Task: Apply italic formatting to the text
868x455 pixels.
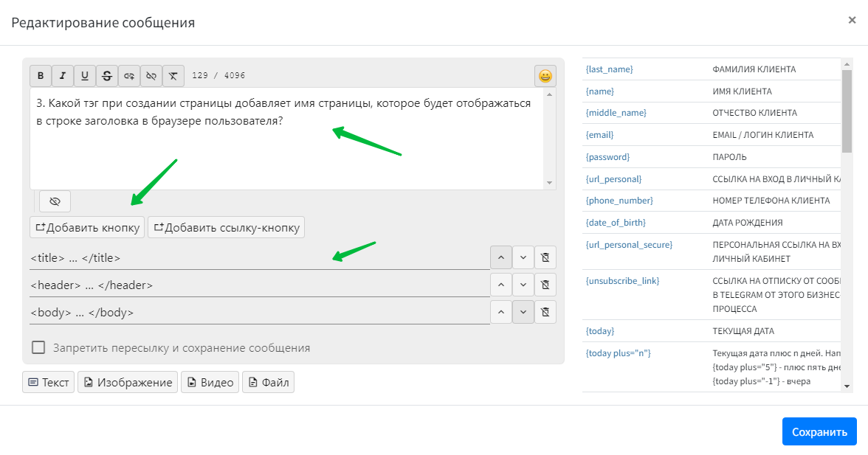Action: 63,76
